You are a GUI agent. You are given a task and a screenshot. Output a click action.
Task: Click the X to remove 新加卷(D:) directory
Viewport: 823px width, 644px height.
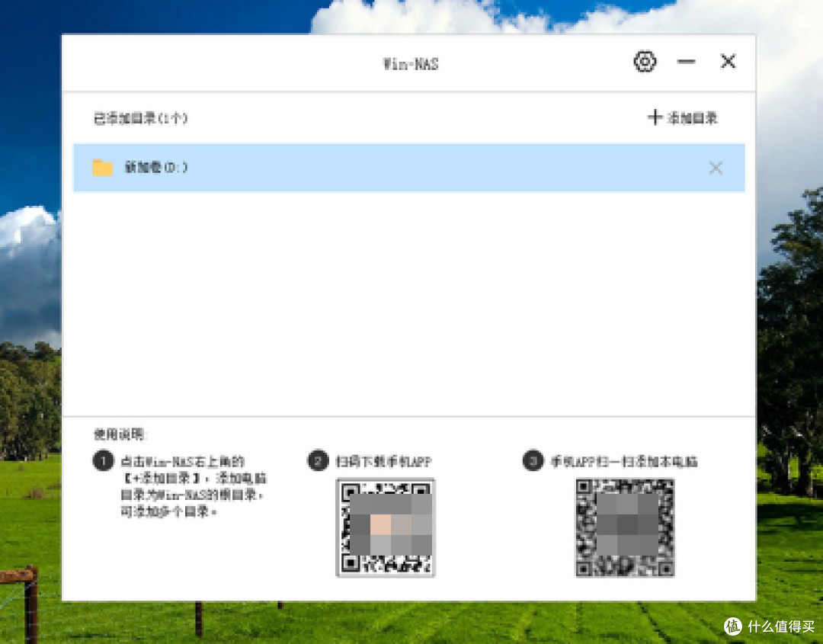pos(715,168)
